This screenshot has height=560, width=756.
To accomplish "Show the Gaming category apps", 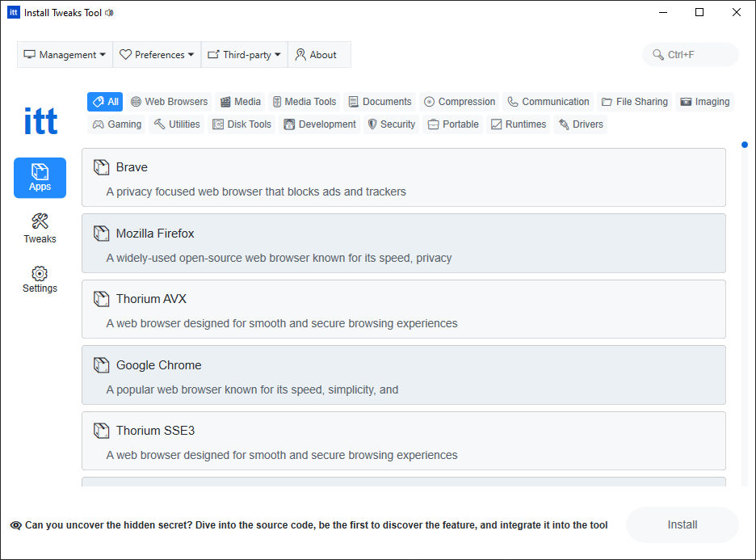I will coord(117,124).
